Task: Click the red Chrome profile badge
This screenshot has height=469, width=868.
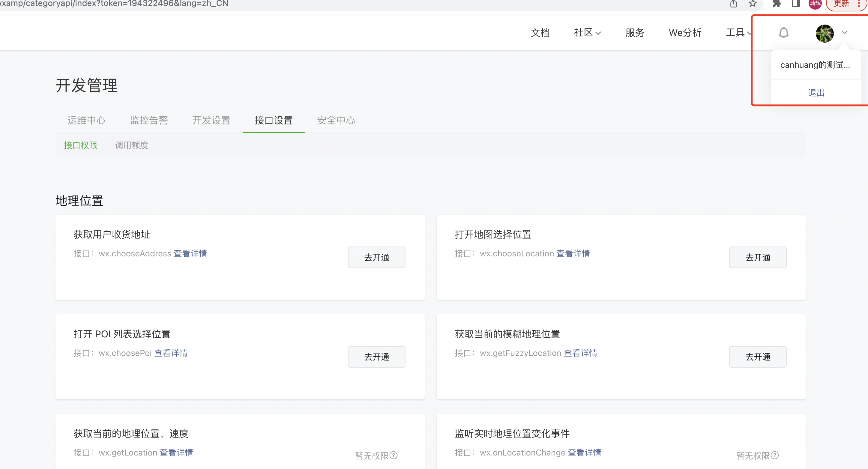Action: (815, 4)
